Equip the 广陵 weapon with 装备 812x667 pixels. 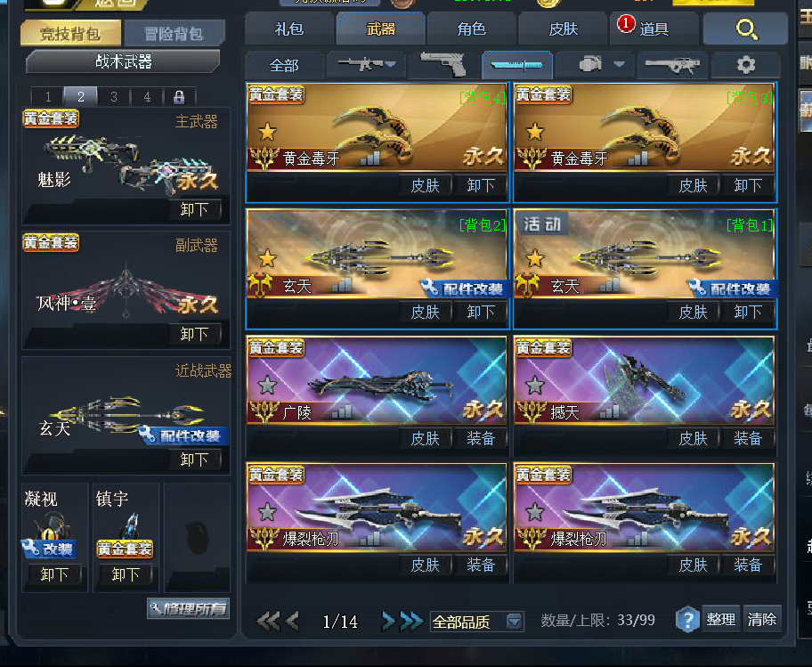tap(481, 438)
